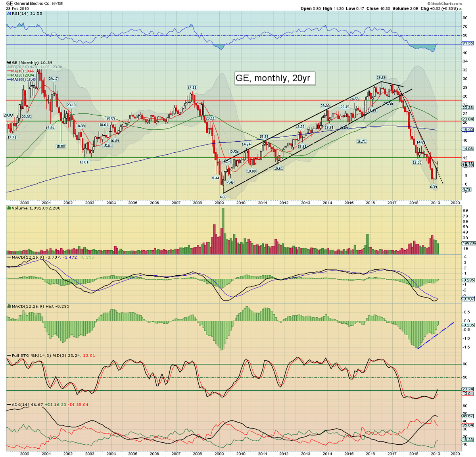Click the candlestick icon beside GE (Monthly)
Viewport: 476px width, 457px height.
coord(9,63)
